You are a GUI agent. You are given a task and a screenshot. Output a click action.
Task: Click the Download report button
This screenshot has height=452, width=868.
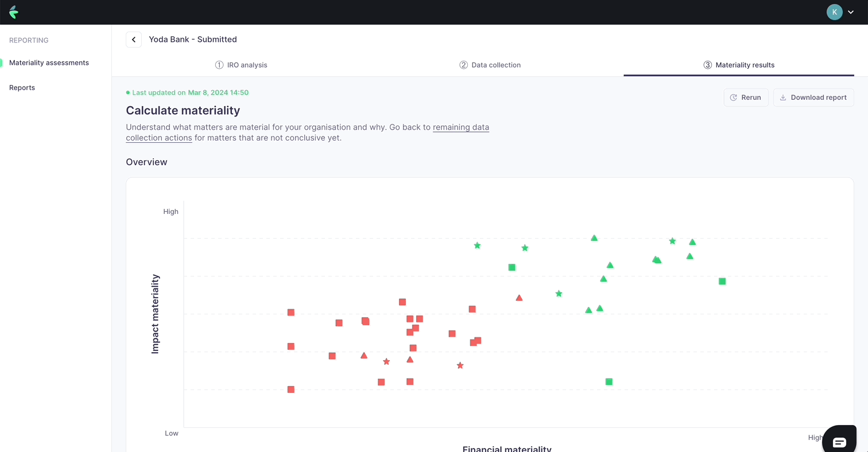[x=813, y=97]
